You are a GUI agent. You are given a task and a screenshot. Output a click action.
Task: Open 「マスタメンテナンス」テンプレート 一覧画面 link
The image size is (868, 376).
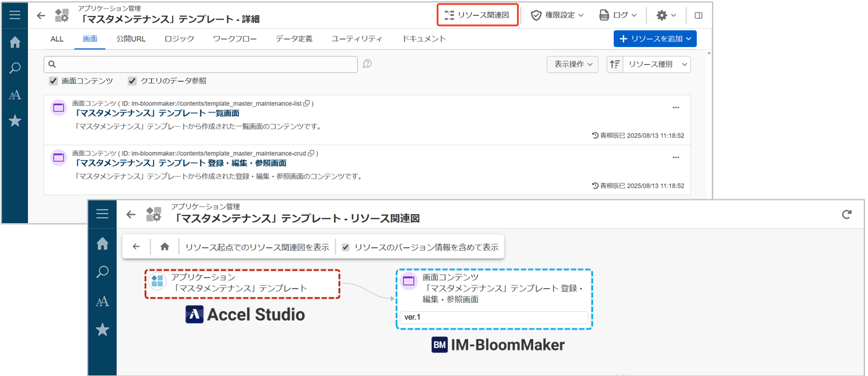coord(157,113)
